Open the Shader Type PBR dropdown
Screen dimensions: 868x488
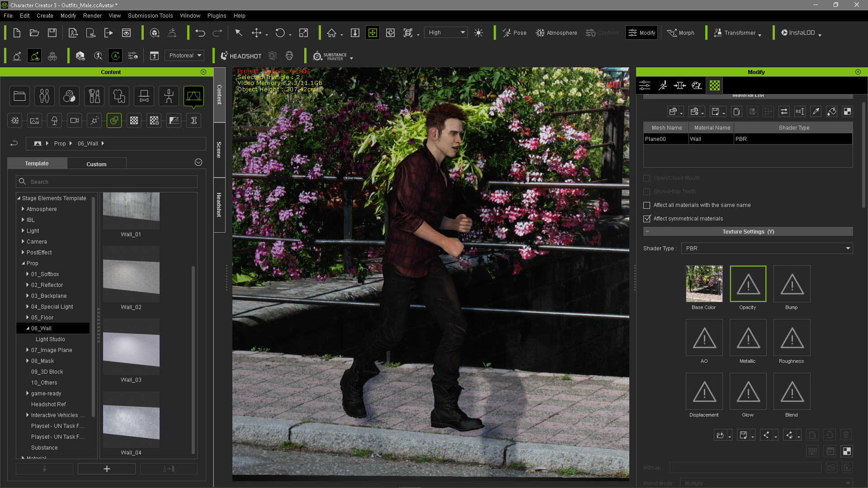pos(767,249)
